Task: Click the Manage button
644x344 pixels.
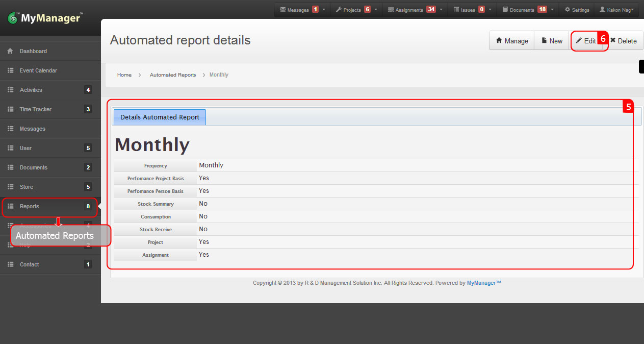Action: click(x=511, y=41)
